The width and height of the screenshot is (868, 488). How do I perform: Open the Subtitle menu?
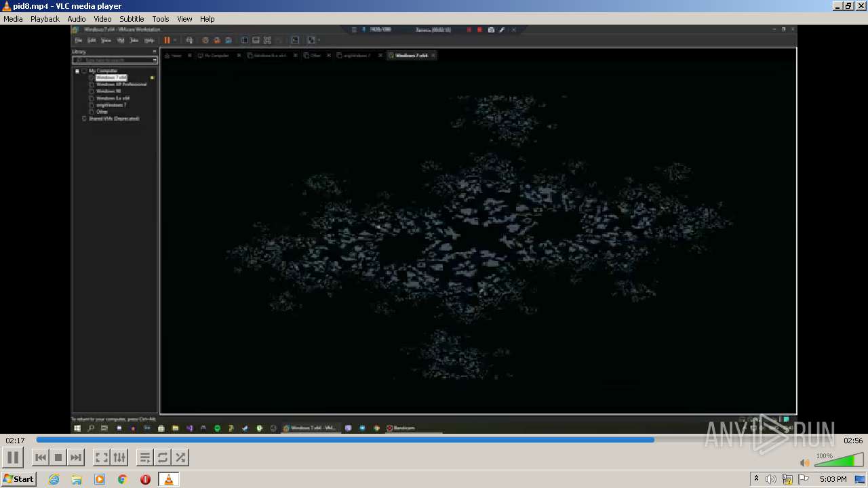point(132,19)
